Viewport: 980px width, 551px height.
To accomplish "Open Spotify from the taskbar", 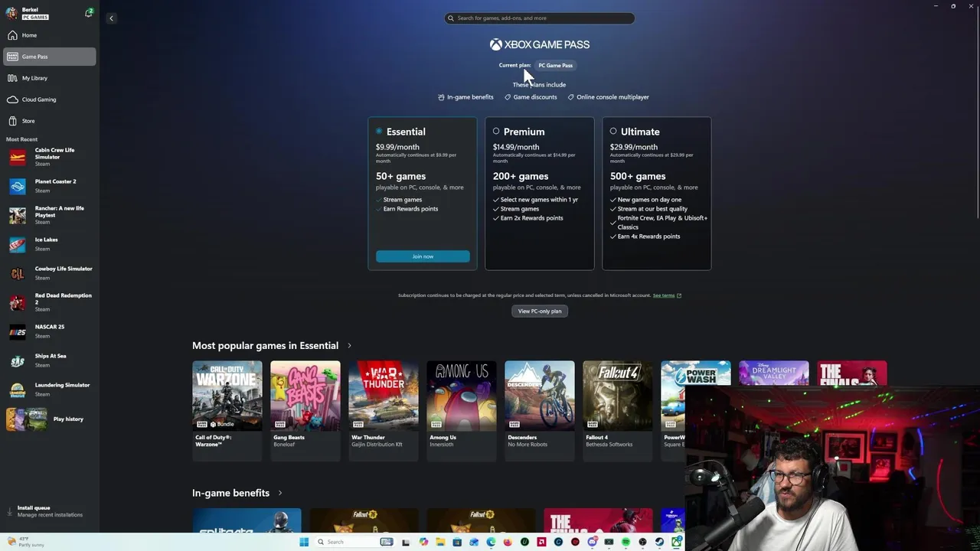I will [626, 542].
